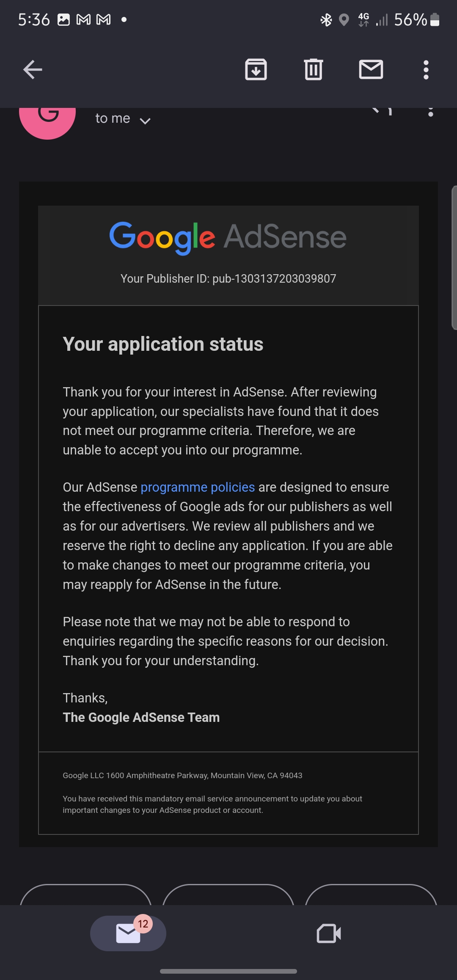The height and width of the screenshot is (980, 457).
Task: Expand recipient details next to 'to me'
Action: click(x=145, y=121)
